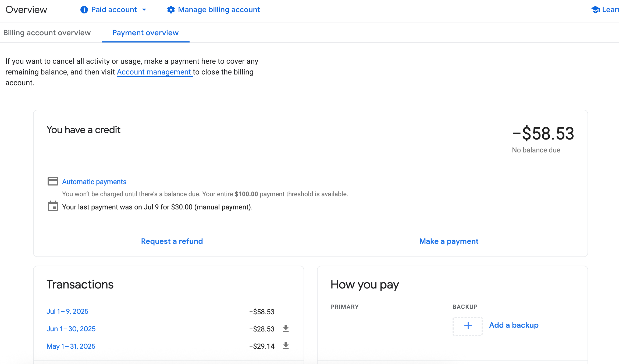Click the plus icon to add backup
Screen dimensions: 619x364
point(468,326)
